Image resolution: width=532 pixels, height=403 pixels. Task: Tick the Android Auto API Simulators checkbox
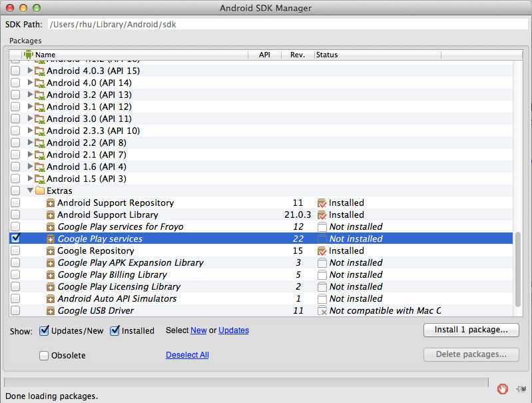click(15, 298)
